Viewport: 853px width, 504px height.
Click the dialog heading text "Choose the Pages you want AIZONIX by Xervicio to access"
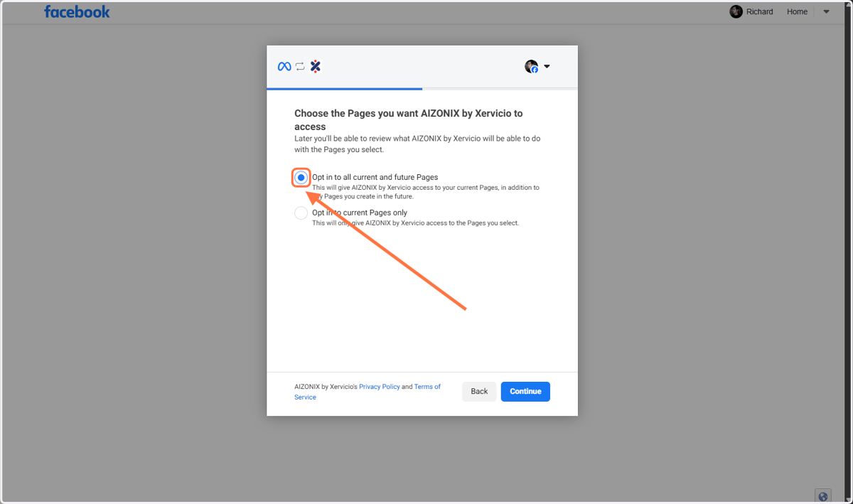[409, 119]
